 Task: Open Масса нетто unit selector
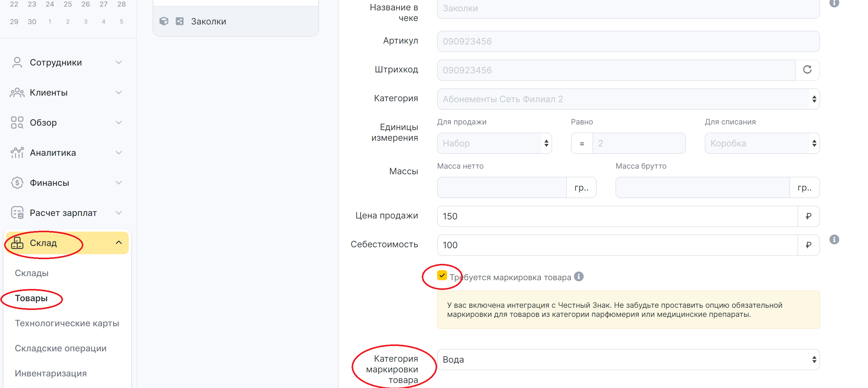pyautogui.click(x=581, y=187)
